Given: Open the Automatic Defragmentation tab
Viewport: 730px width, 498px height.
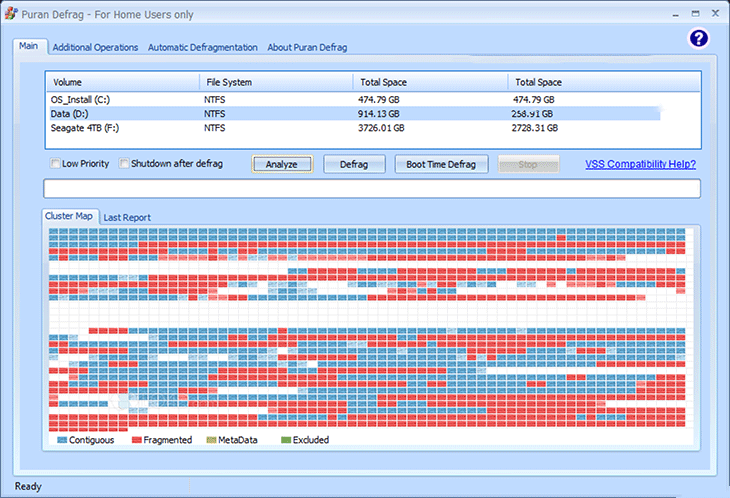Looking at the screenshot, I should click(203, 47).
